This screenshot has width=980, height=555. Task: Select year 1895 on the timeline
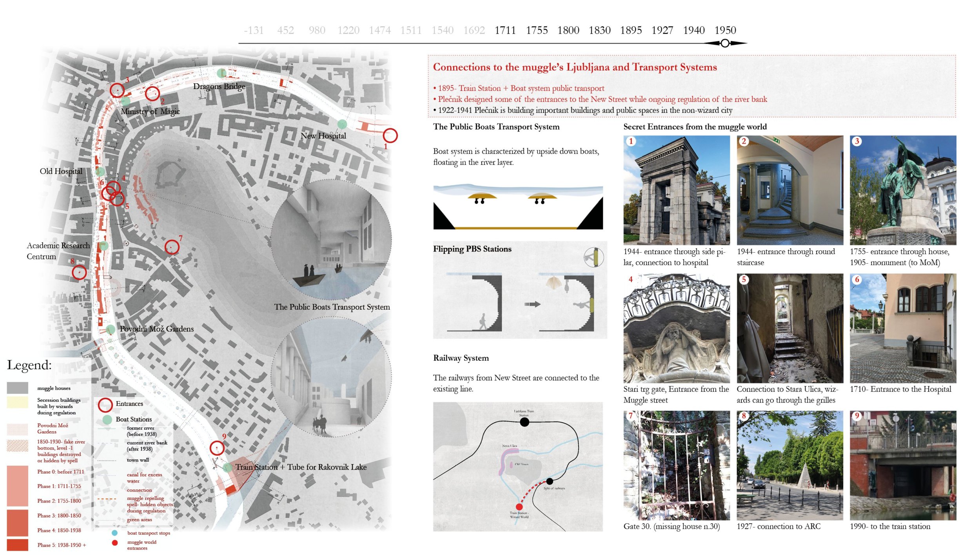coord(631,30)
